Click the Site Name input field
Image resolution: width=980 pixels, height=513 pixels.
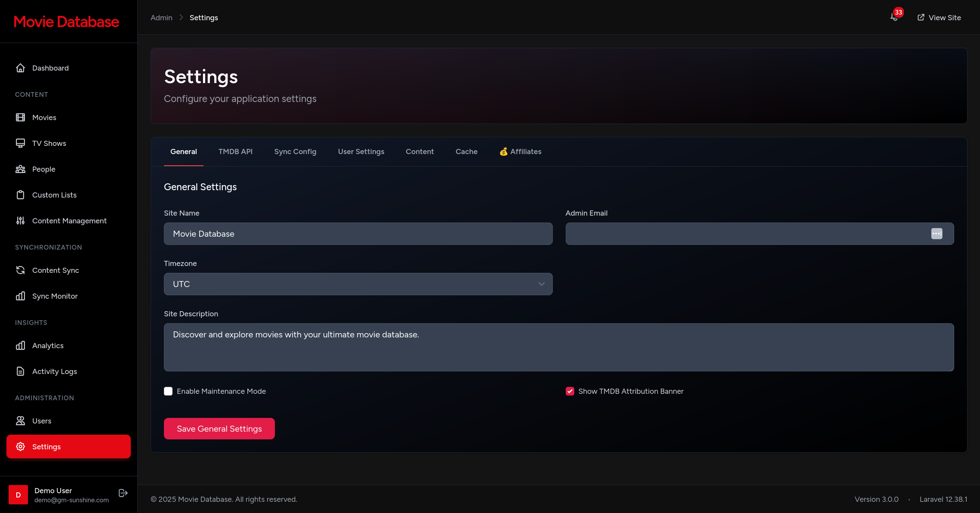pos(358,234)
